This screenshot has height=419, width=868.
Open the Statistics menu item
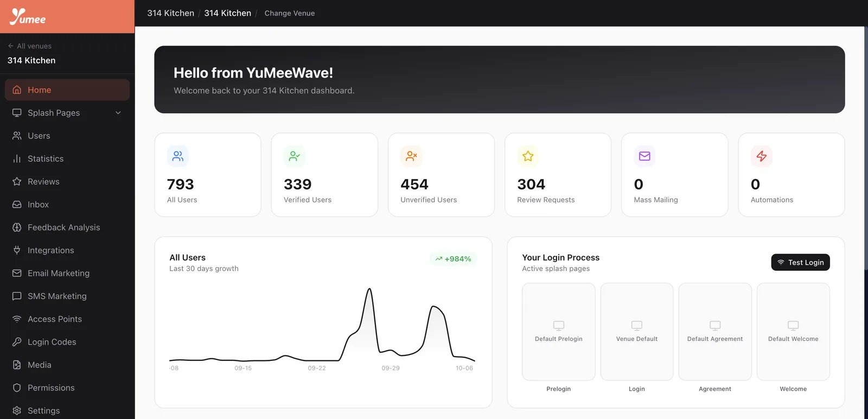click(x=67, y=158)
